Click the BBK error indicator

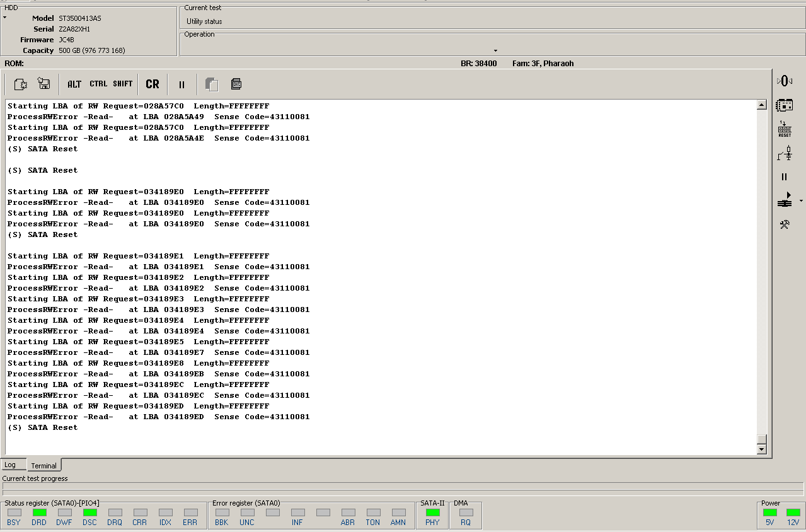[222, 513]
